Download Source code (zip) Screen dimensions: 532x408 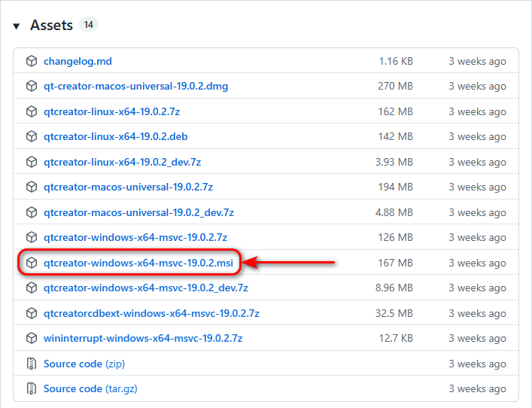[x=84, y=364]
